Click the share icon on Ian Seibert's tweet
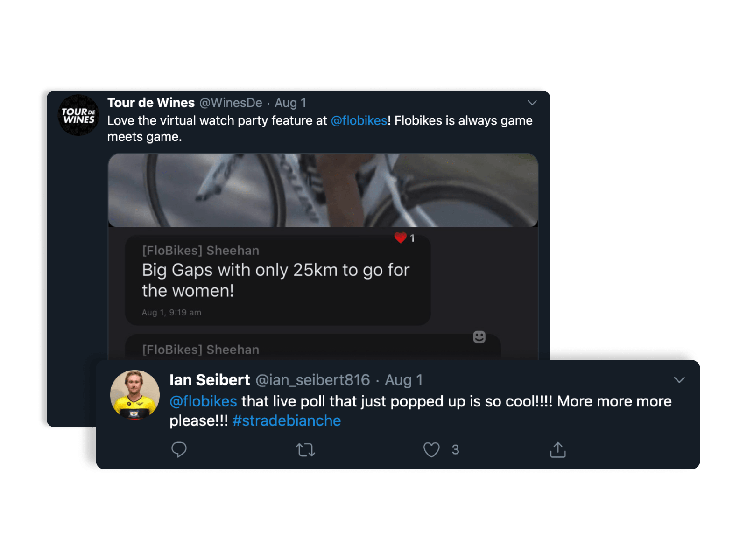The width and height of the screenshot is (747, 560). 558,449
